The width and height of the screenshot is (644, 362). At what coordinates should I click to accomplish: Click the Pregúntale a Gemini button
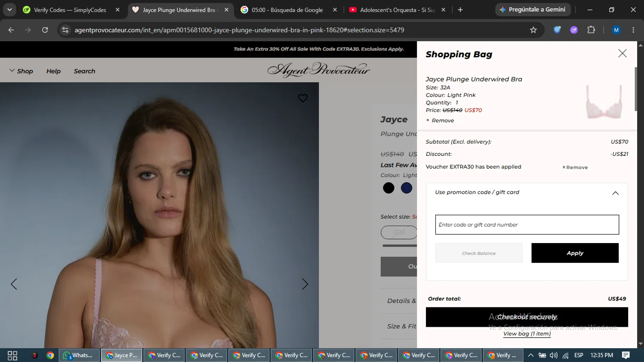coord(533,9)
